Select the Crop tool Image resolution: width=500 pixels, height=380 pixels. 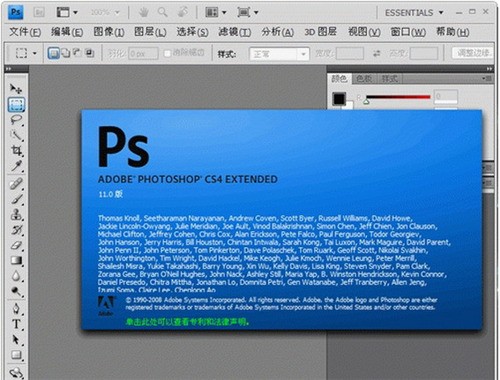click(16, 151)
